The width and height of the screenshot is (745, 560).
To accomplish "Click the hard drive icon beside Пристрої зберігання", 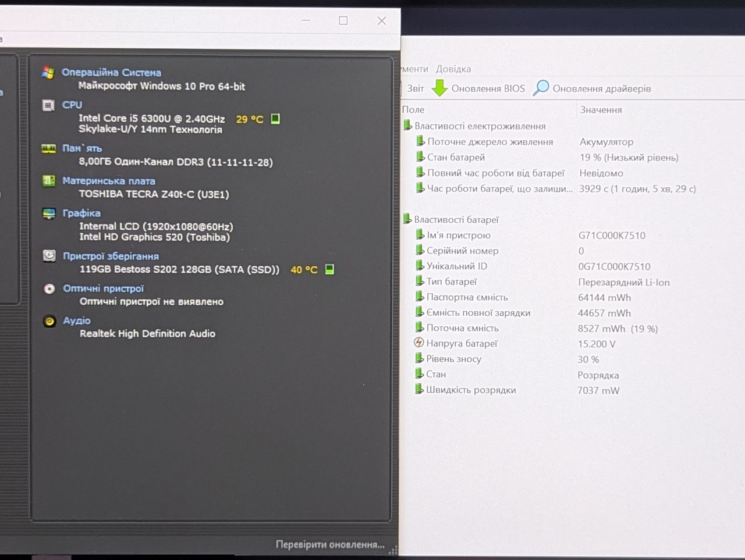I will coord(49,256).
